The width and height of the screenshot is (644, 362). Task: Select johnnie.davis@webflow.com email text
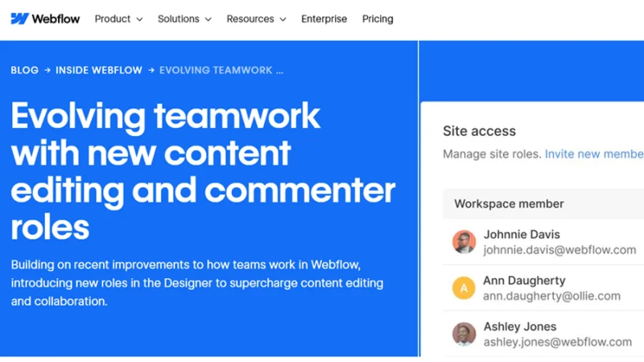point(559,250)
